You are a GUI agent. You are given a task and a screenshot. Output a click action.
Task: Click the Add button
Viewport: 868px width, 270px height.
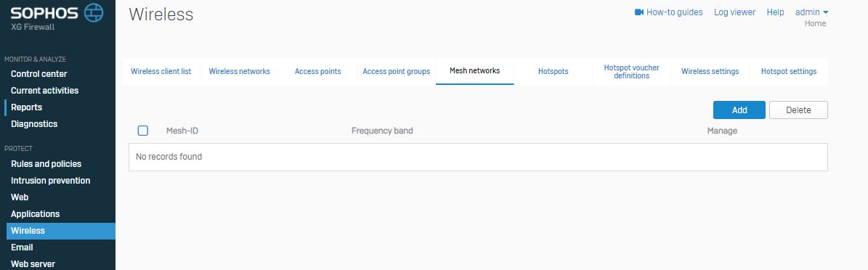pos(739,110)
